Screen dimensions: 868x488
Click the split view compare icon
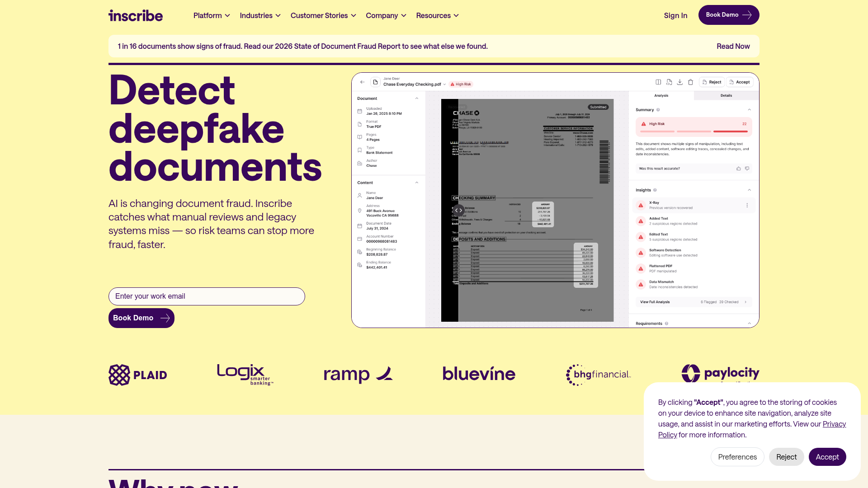pos(658,82)
